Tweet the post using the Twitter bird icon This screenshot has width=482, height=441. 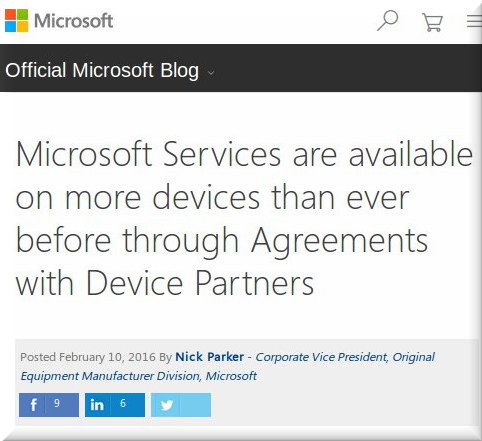click(x=166, y=405)
